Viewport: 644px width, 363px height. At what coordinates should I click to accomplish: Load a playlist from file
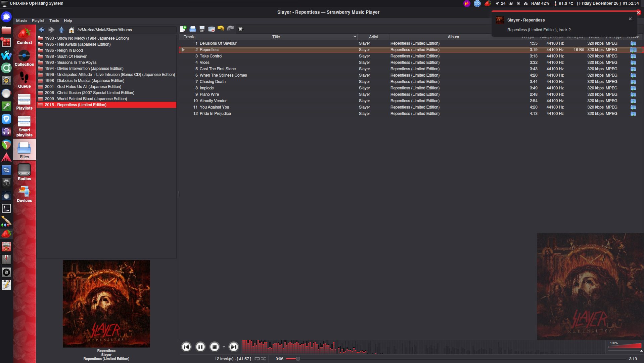[193, 29]
